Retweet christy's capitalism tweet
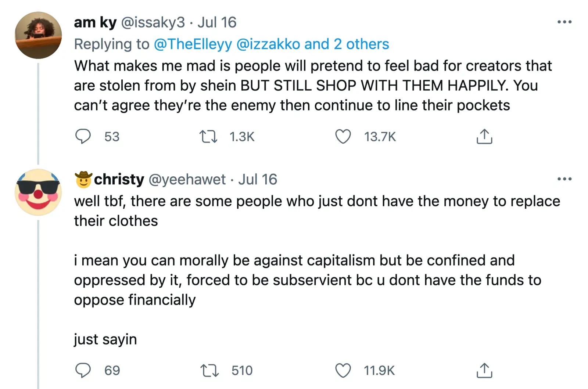 (x=210, y=370)
